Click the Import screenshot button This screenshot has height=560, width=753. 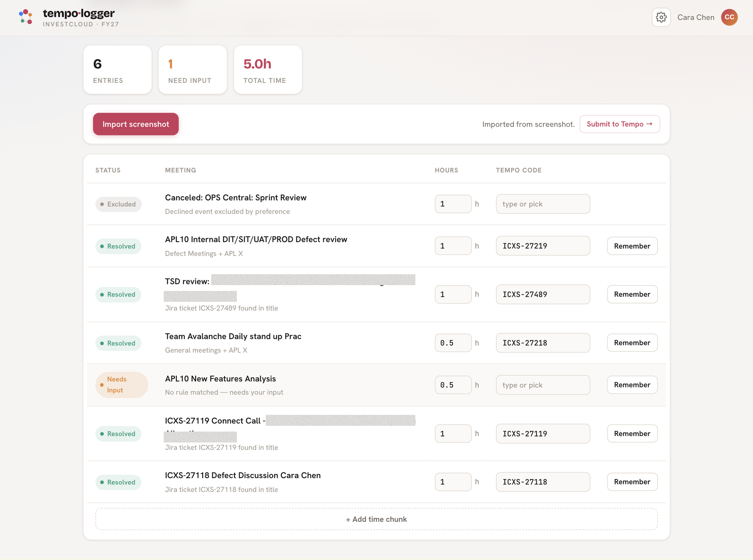pyautogui.click(x=135, y=124)
